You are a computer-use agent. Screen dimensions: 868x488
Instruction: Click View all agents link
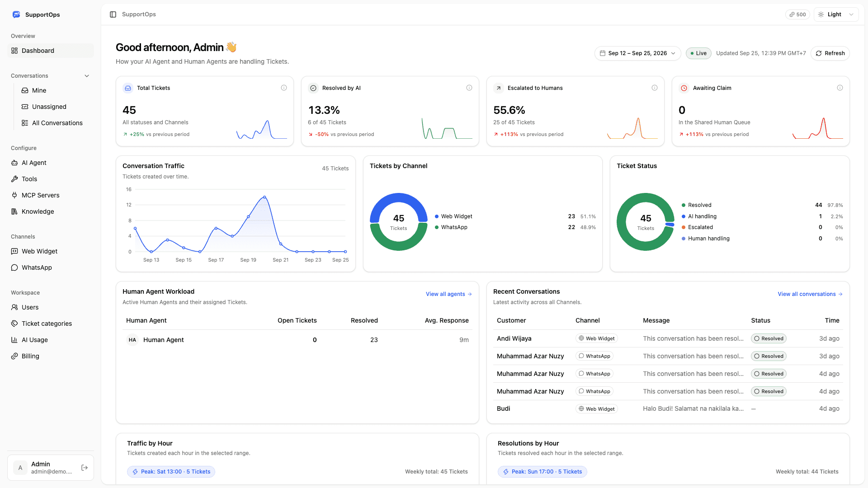[x=448, y=294]
